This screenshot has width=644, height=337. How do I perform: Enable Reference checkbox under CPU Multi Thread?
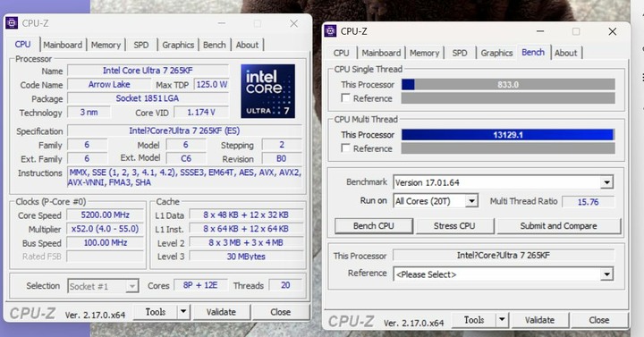346,148
